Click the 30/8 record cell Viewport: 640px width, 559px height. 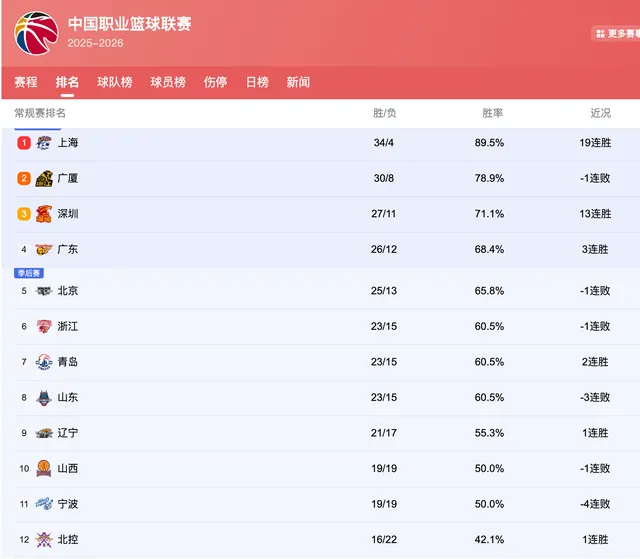[x=384, y=178]
